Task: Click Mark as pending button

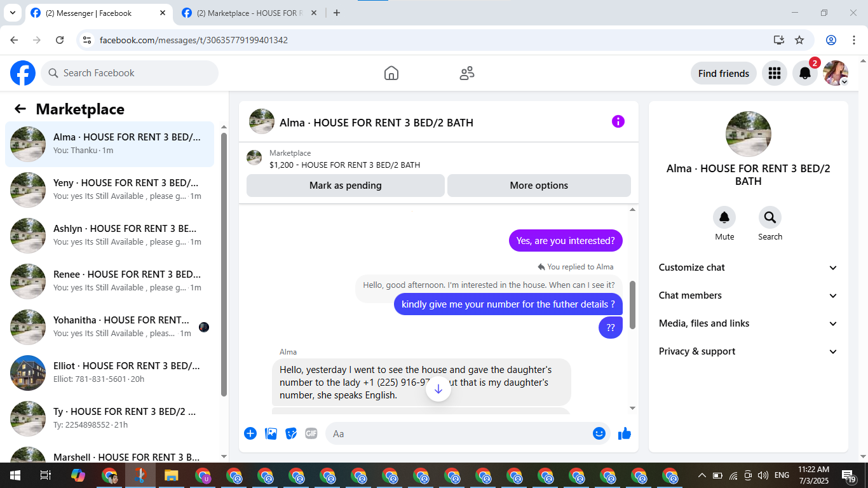Action: tap(346, 186)
